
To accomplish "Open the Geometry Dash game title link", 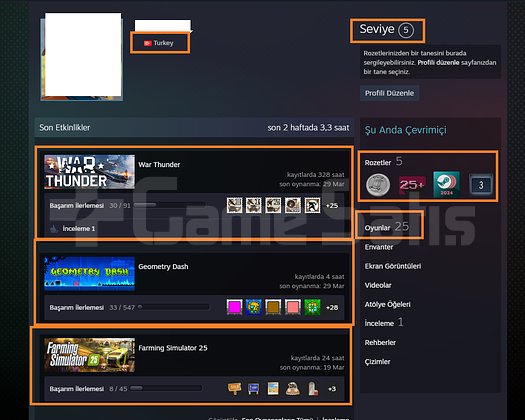I will tap(163, 267).
